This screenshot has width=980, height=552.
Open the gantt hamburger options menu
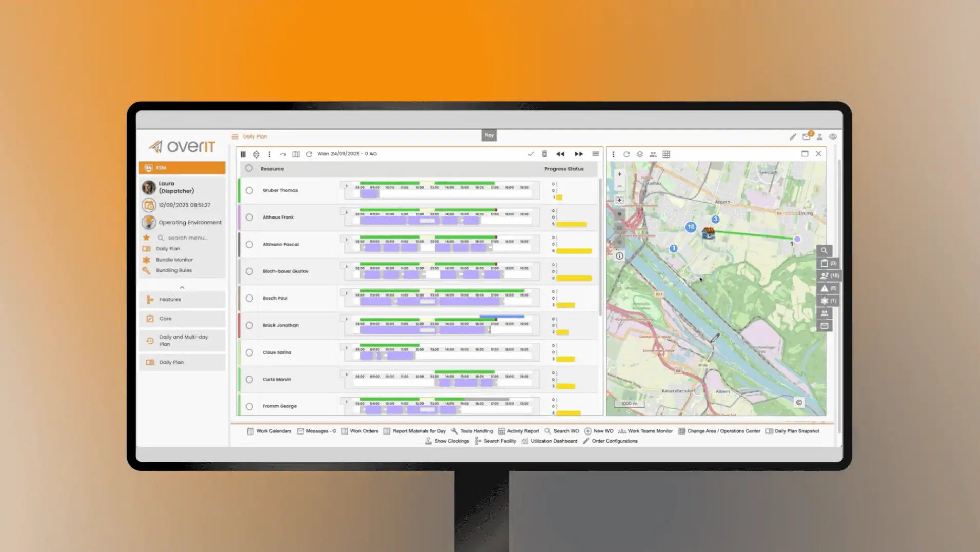pyautogui.click(x=596, y=154)
